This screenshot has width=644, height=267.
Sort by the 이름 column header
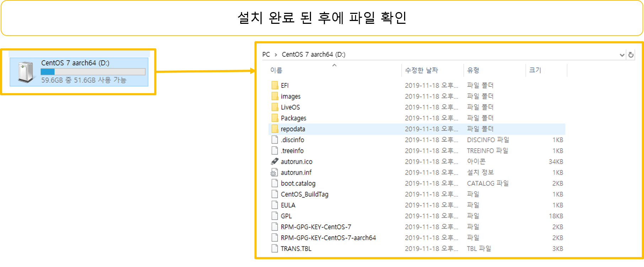(276, 70)
